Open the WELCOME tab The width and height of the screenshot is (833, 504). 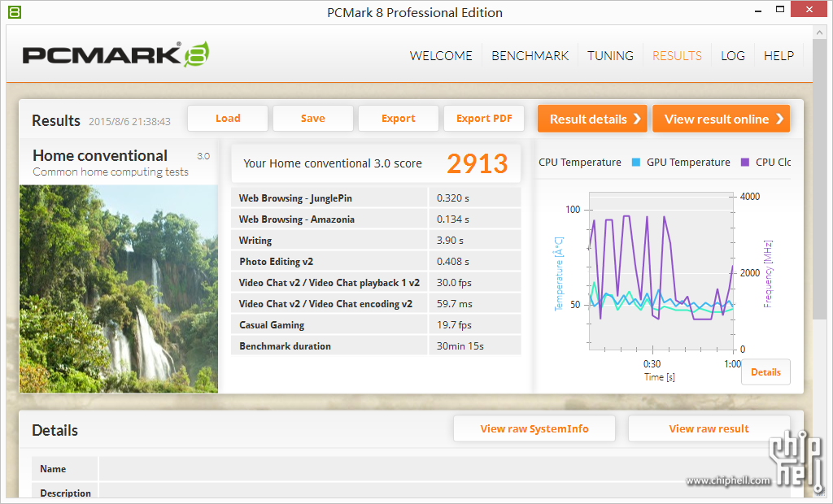(x=441, y=56)
